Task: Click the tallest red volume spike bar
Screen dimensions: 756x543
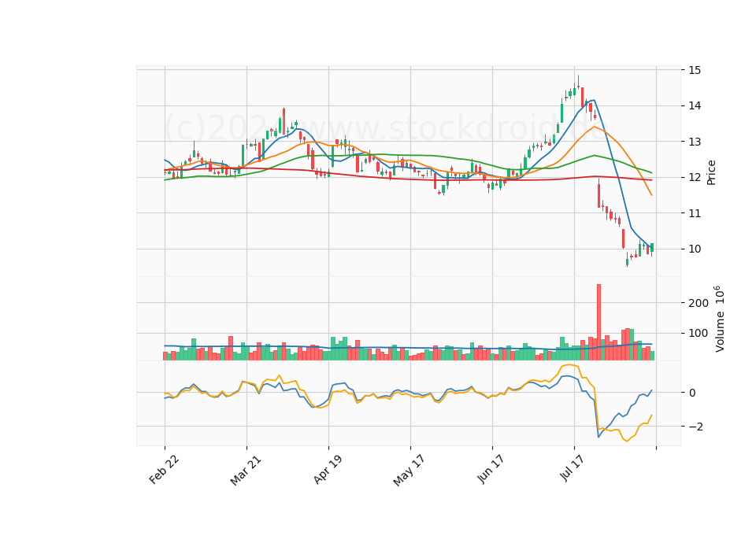Action: pyautogui.click(x=598, y=322)
